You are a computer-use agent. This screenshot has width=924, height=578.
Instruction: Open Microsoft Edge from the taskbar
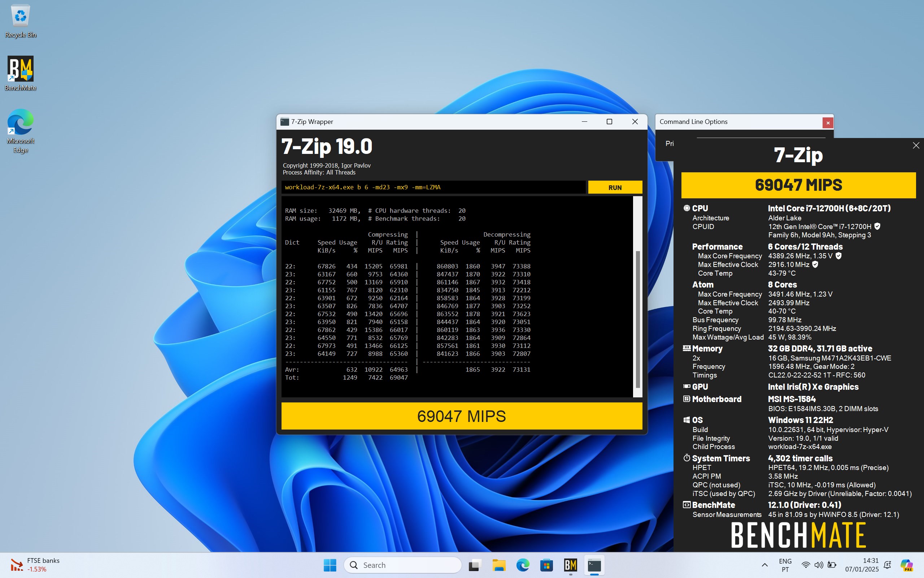(x=523, y=565)
